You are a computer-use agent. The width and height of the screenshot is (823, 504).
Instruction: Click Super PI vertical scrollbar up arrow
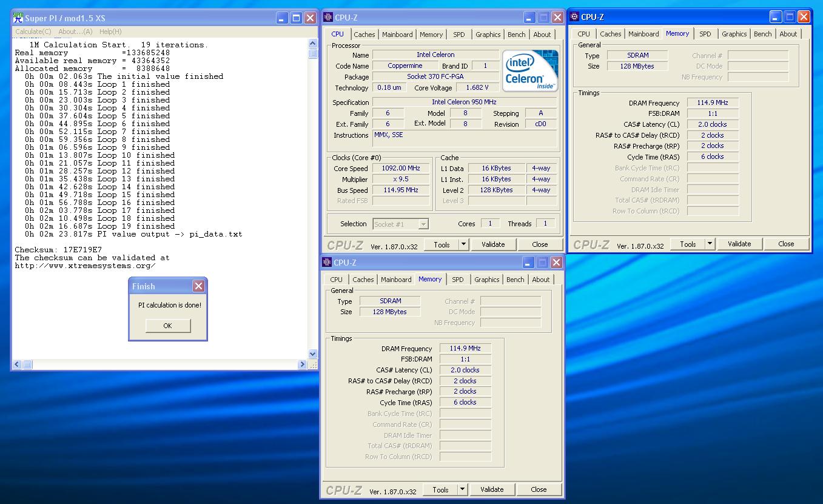[x=313, y=44]
